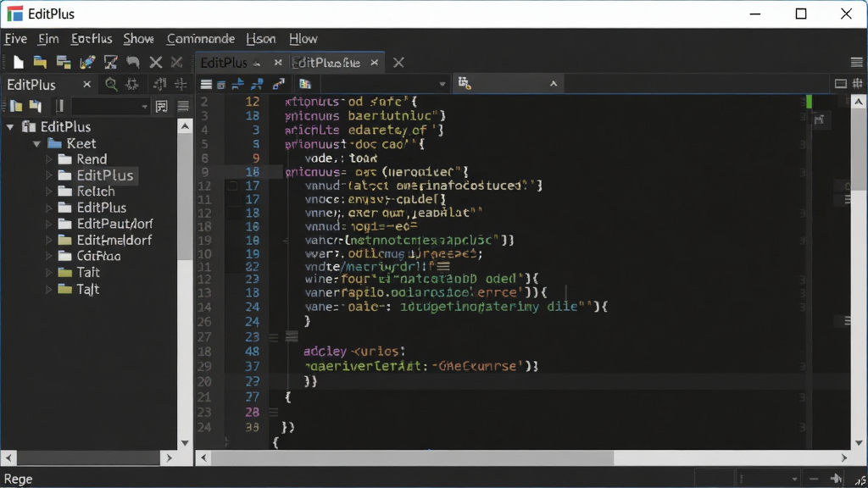Click the blue diagonal arrow icon in the editor toolbar

click(x=278, y=84)
